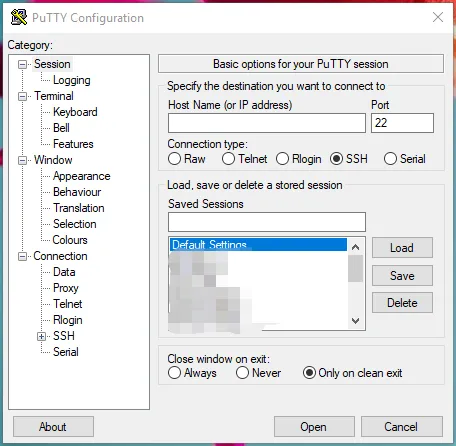Click the sessions list scroll down arrow
This screenshot has width=456, height=446.
[x=355, y=321]
